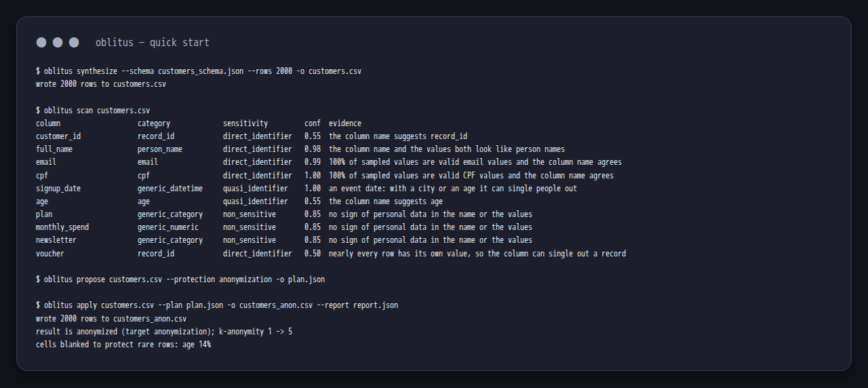
Task: Click the 'plan' column name
Action: [x=44, y=214]
